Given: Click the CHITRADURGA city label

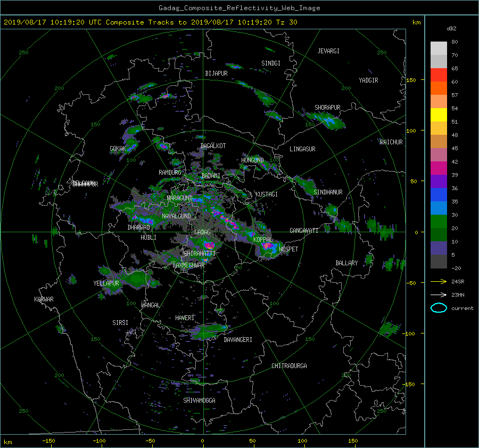Looking at the screenshot, I should click(290, 366).
